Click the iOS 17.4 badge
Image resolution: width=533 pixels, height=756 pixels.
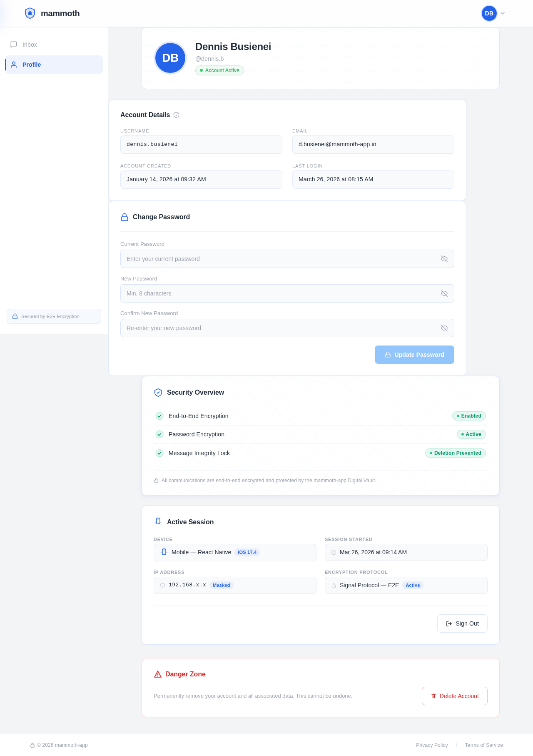click(x=247, y=552)
